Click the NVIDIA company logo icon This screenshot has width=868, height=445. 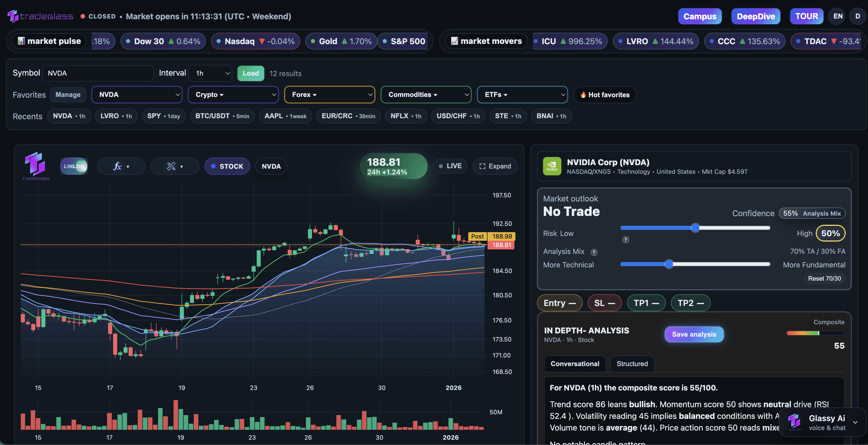(552, 166)
